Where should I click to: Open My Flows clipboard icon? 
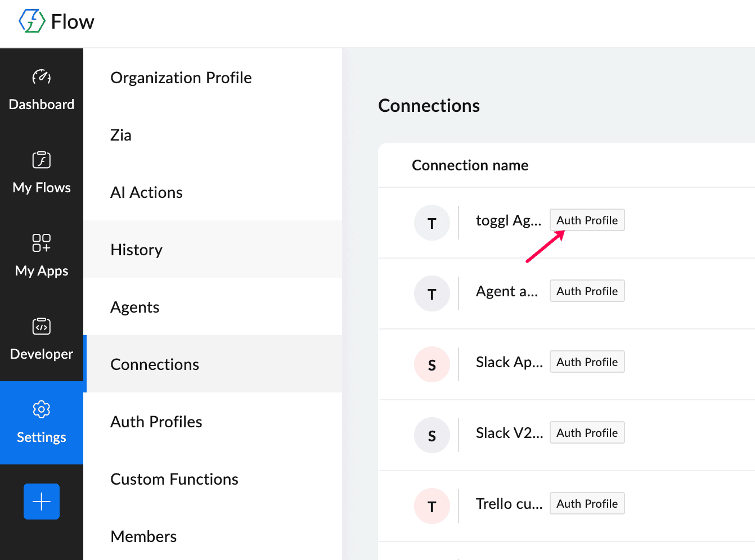[x=42, y=160]
